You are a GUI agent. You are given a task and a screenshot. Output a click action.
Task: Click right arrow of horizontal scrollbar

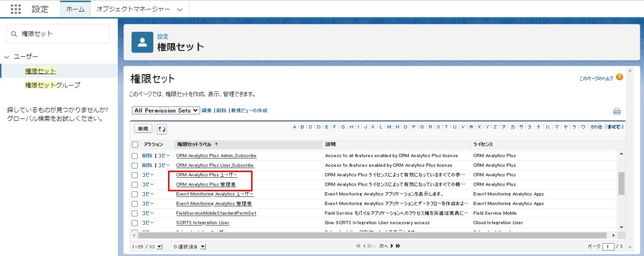click(613, 235)
